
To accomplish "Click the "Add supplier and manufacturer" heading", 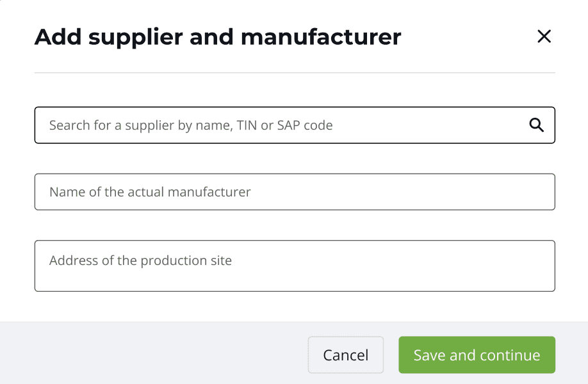I will point(218,37).
